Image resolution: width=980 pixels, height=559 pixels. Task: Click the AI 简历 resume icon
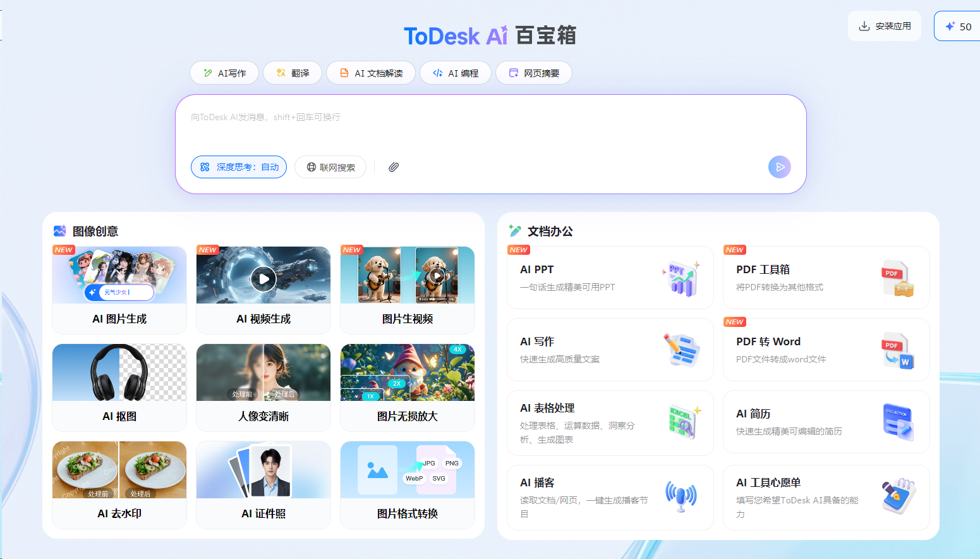click(898, 422)
